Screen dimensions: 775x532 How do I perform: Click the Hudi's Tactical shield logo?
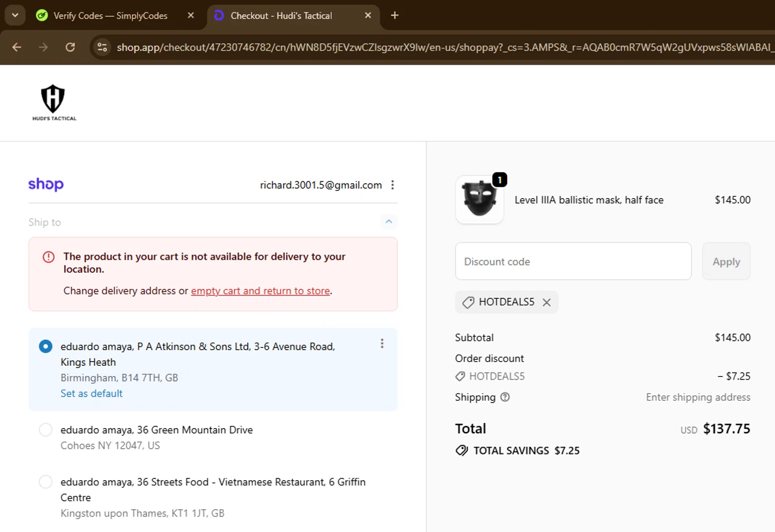(54, 103)
